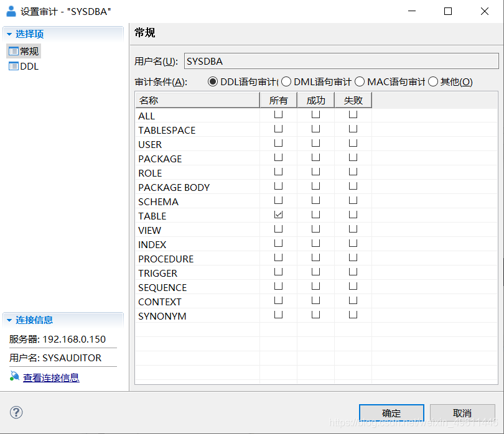
Task: Click the 常规 page icon in sidebar
Action: (x=14, y=52)
